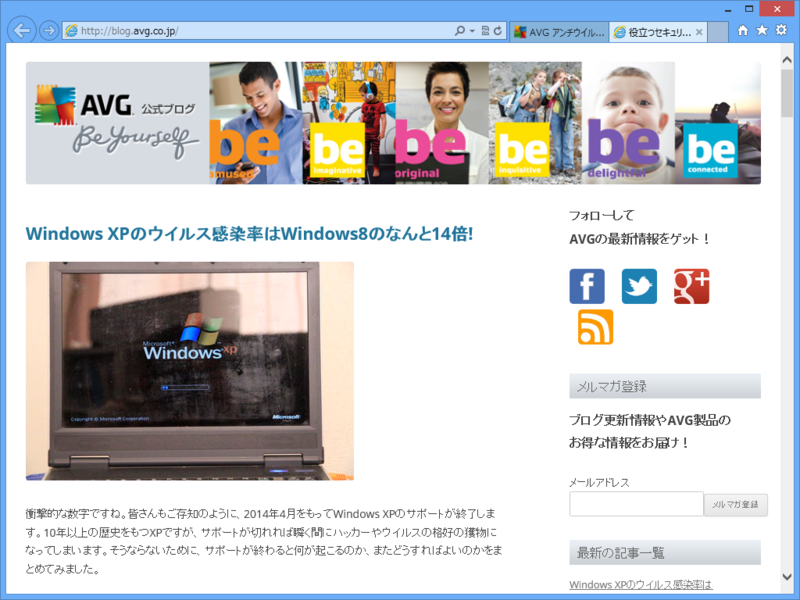Viewport: 800px width, 600px height.
Task: Open browser Tools via the gear icon
Action: click(779, 31)
